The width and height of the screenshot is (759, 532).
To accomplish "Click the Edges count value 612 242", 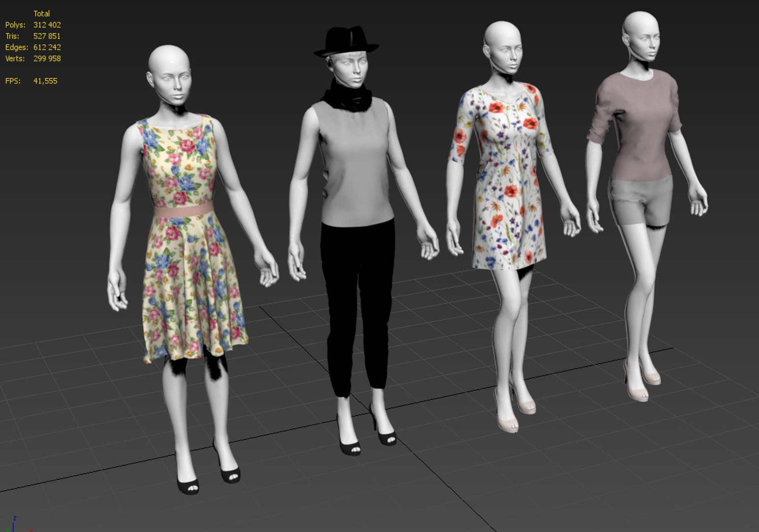I will [47, 47].
